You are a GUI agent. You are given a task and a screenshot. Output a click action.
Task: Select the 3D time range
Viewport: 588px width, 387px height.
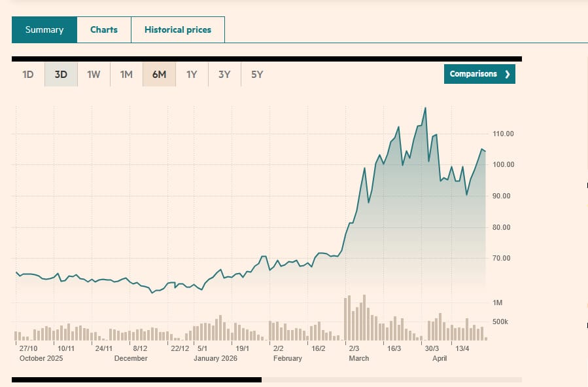61,75
